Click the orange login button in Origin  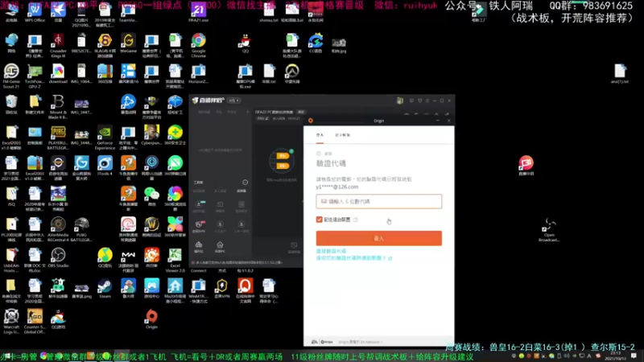coord(378,238)
